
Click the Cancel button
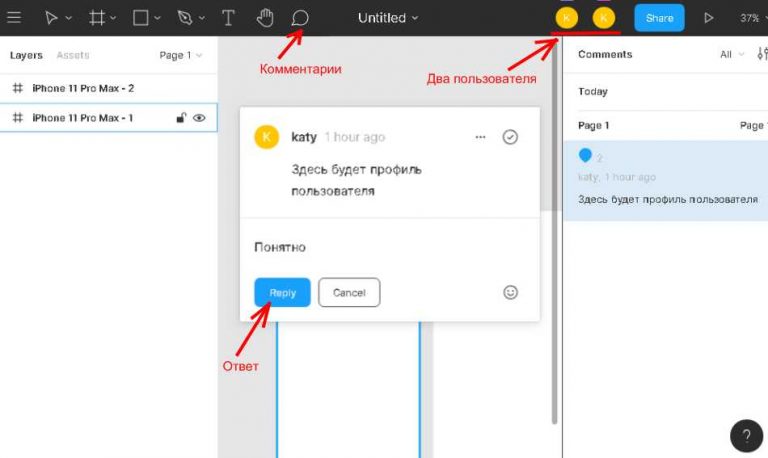point(349,292)
